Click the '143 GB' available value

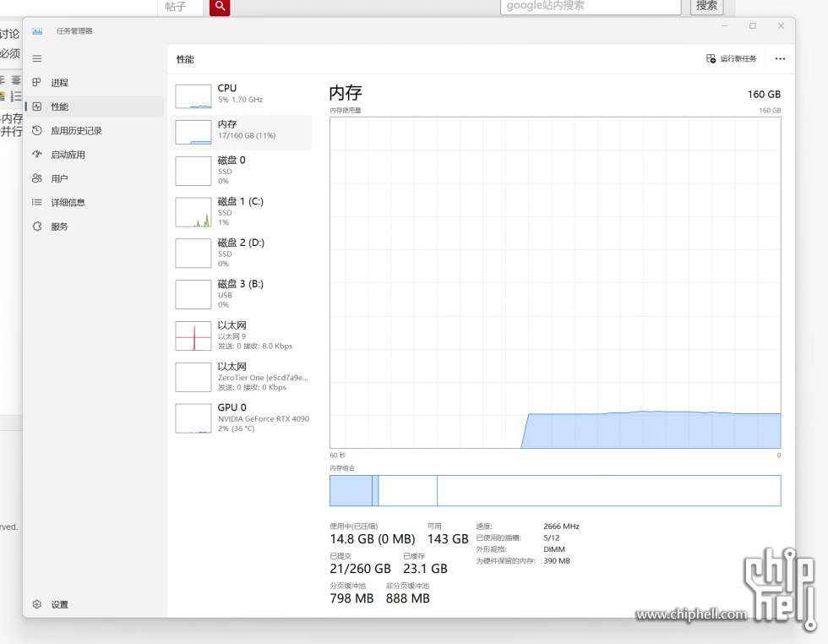[448, 539]
